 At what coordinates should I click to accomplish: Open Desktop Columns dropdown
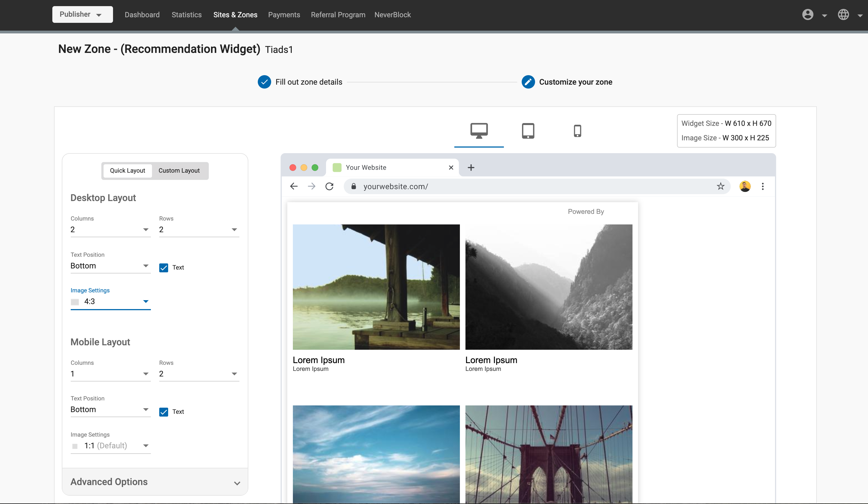[110, 229]
